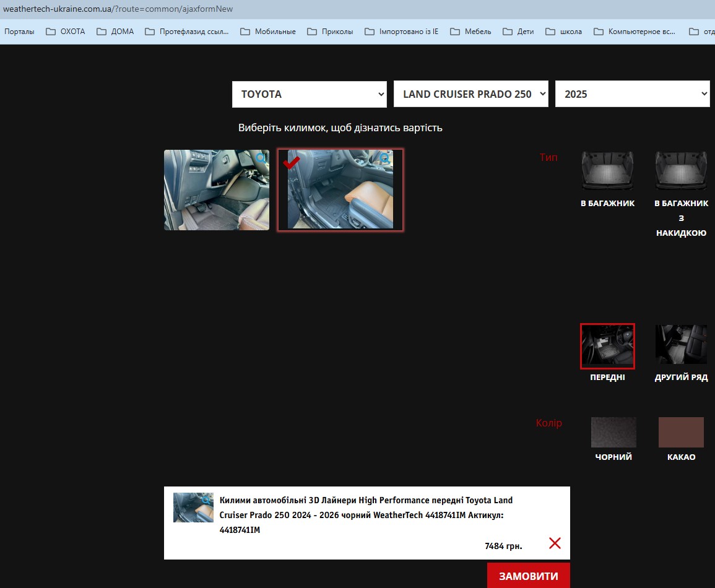The height and width of the screenshot is (588, 715).
Task: Remove item with the red X icon
Action: (x=555, y=543)
